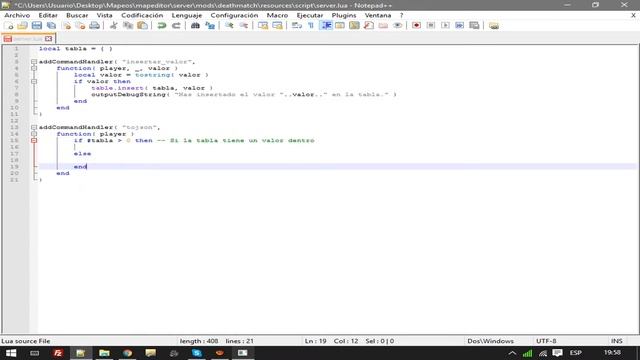
Task: Click the ESP language indicator
Action: [x=576, y=353]
